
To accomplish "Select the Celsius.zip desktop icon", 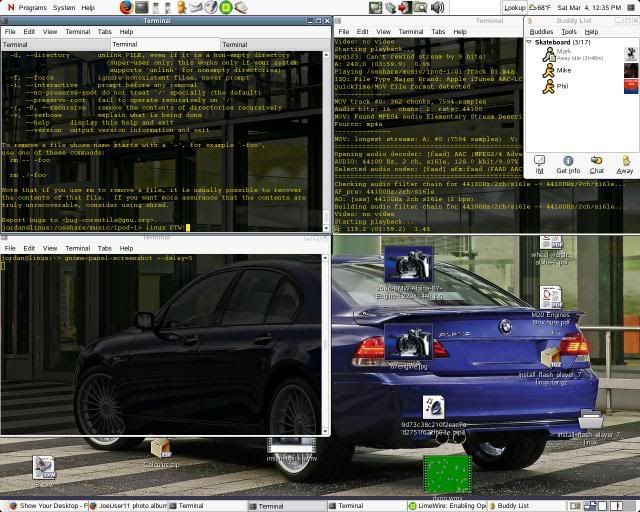I will click(x=161, y=453).
